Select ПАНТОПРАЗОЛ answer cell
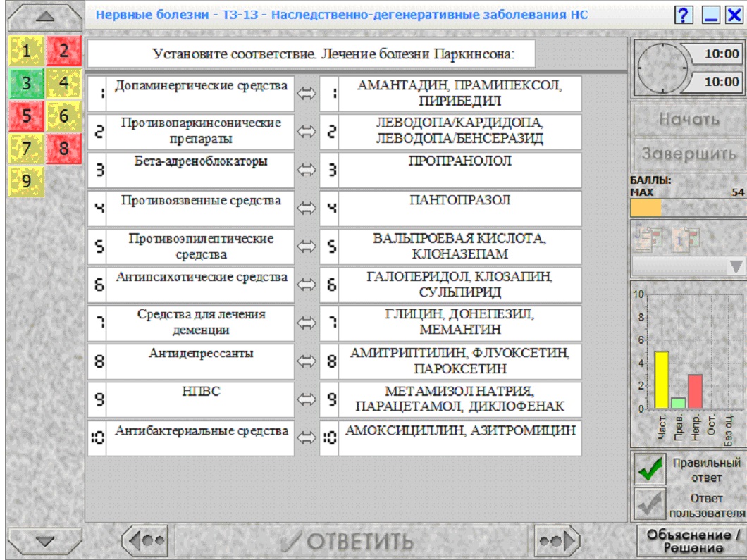This screenshot has height=560, width=747. (x=451, y=208)
